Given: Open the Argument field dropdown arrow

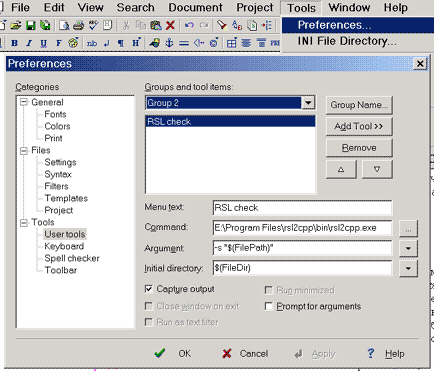Looking at the screenshot, I should click(x=408, y=248).
